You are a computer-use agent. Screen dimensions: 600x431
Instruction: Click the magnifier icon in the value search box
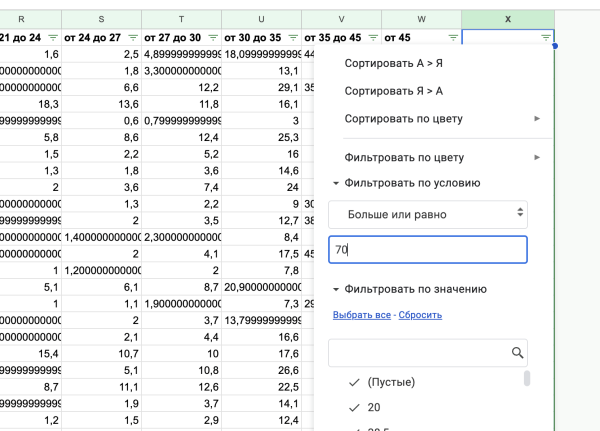(517, 353)
